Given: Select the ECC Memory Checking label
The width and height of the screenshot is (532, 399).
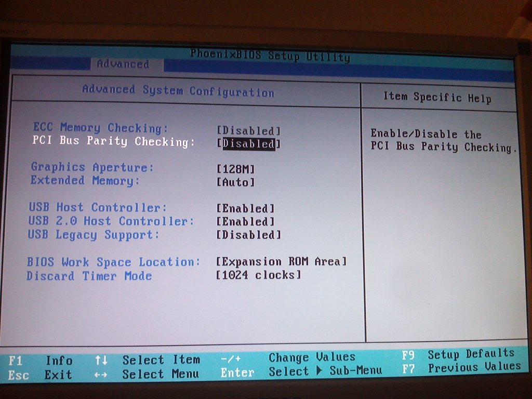Looking at the screenshot, I should tap(100, 128).
